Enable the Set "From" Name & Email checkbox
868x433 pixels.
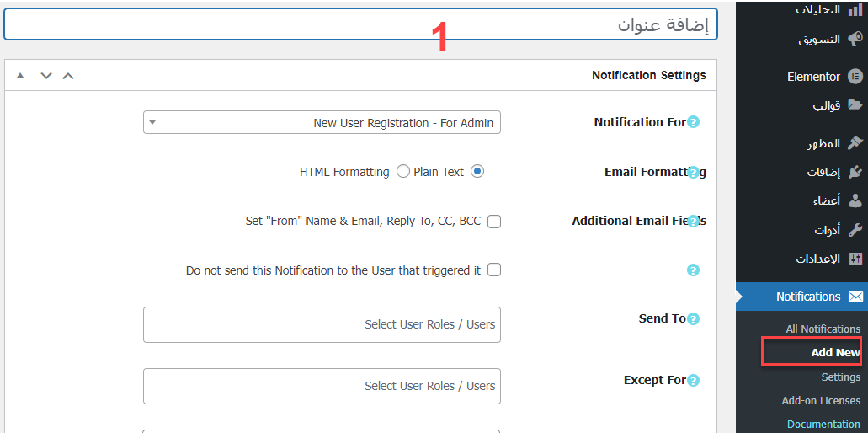[x=494, y=222]
